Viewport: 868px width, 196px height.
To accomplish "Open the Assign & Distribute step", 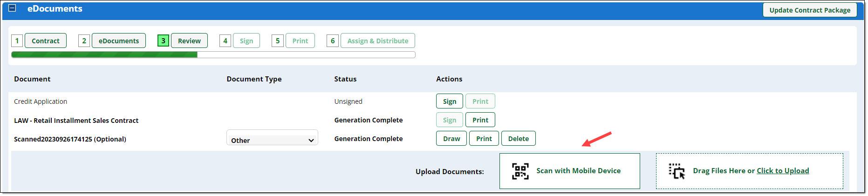I will coord(378,41).
